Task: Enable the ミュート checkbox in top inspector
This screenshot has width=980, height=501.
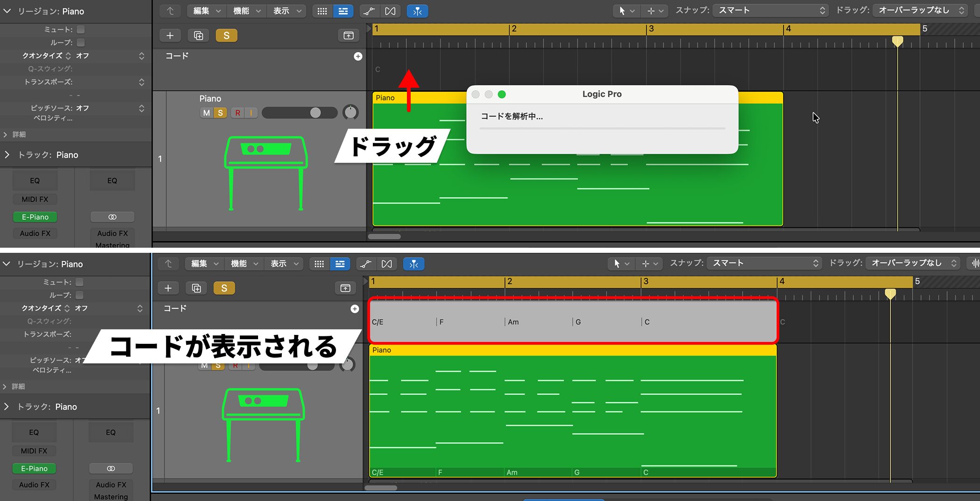Action: (81, 29)
